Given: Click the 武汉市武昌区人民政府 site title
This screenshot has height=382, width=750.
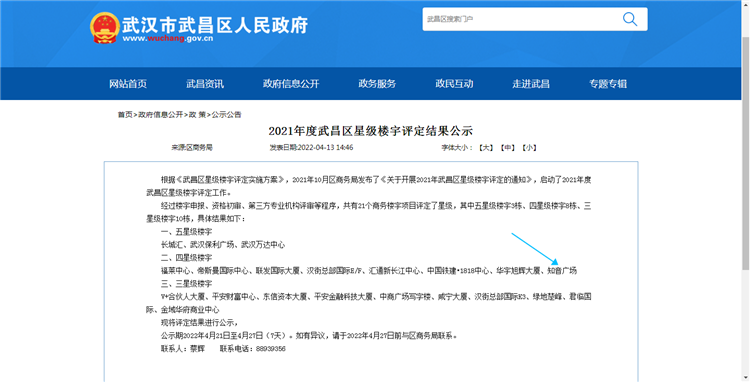Looking at the screenshot, I should coord(215,25).
